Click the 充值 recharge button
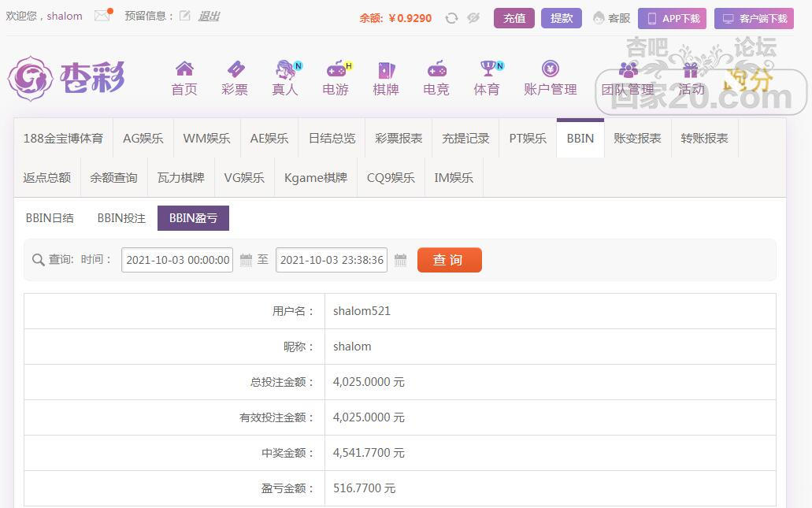 (x=514, y=18)
